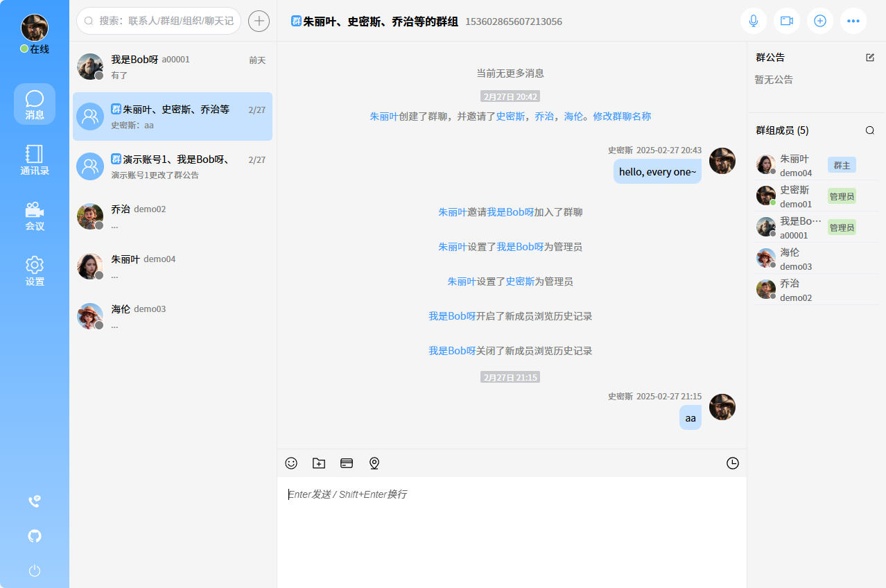Start a voice call with the microphone icon
This screenshot has height=588, width=886.
click(753, 21)
